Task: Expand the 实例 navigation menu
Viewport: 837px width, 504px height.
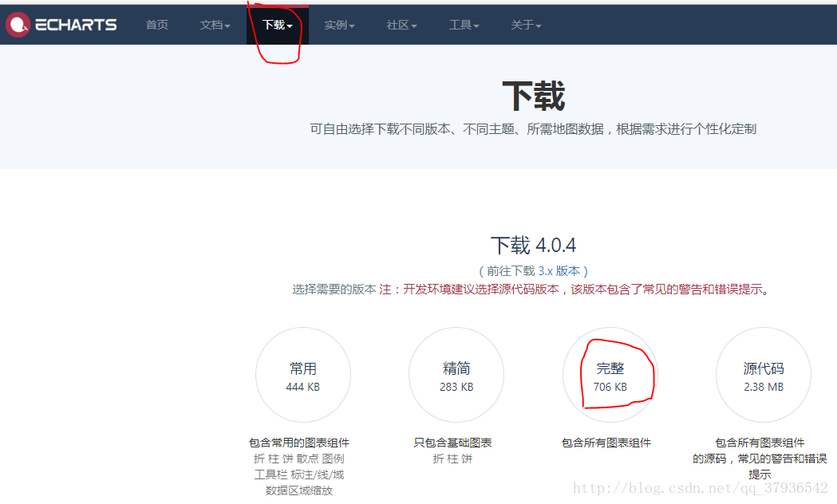Action: 339,25
